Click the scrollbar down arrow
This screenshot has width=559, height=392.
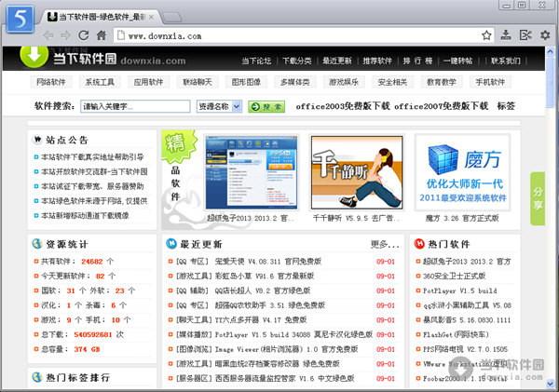[550, 384]
